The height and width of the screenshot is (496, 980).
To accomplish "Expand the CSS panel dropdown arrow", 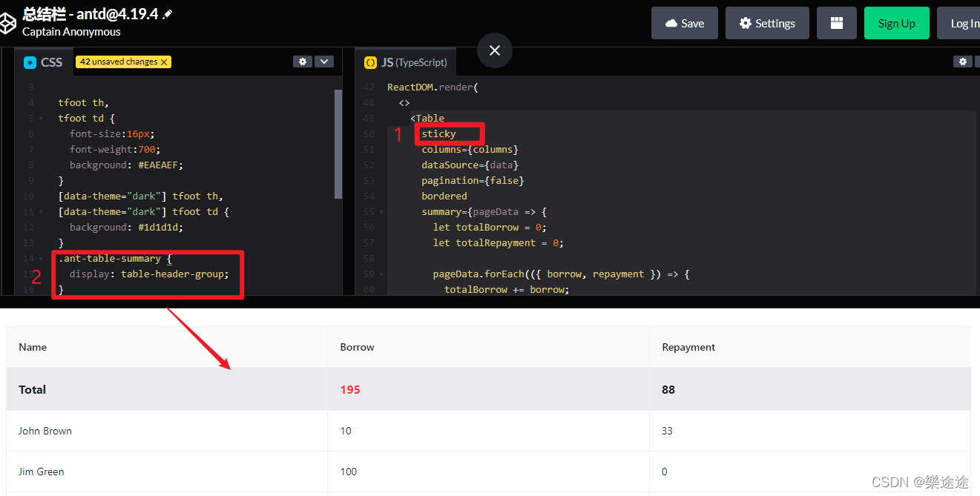I will 324,62.
